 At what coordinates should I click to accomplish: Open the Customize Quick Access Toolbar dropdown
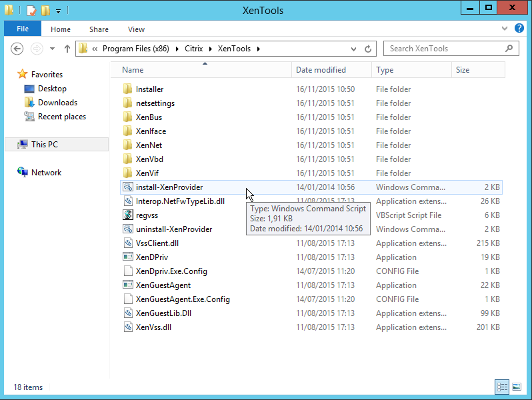click(x=59, y=11)
